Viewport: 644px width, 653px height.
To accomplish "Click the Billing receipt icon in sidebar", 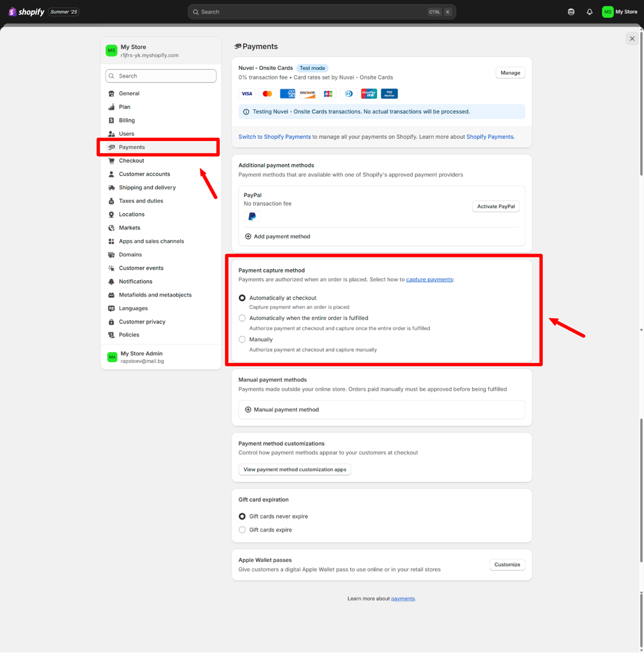I will tap(112, 120).
